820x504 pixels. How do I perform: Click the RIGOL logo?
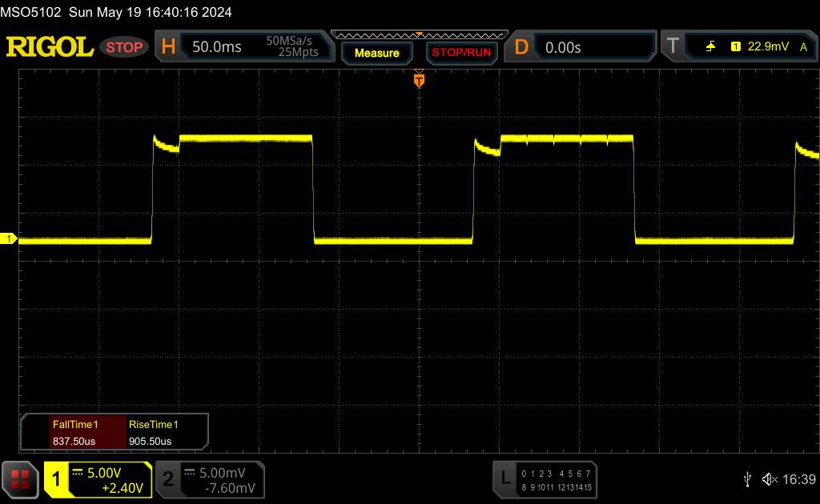50,47
